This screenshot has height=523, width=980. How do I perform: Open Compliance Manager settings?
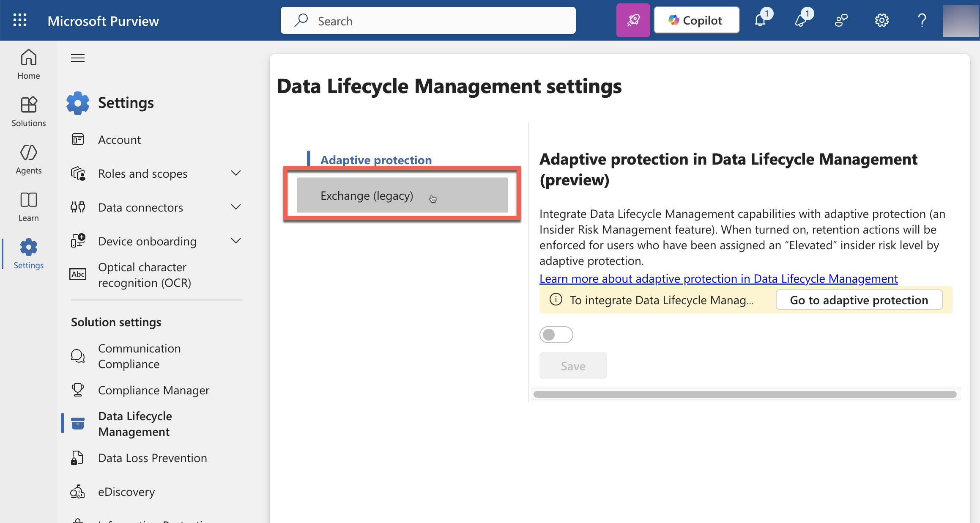[154, 390]
